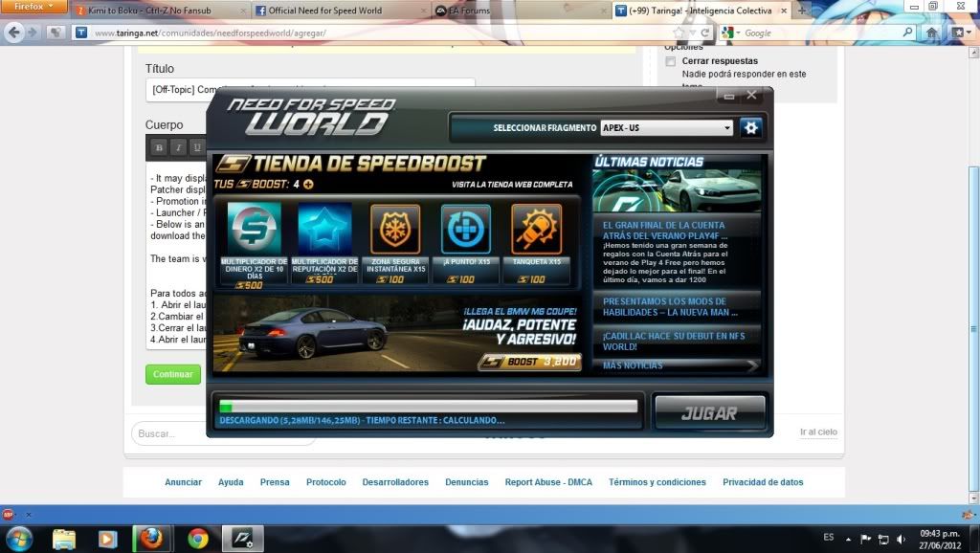
Task: Click the Taringa site identity icon
Action: coord(81,33)
